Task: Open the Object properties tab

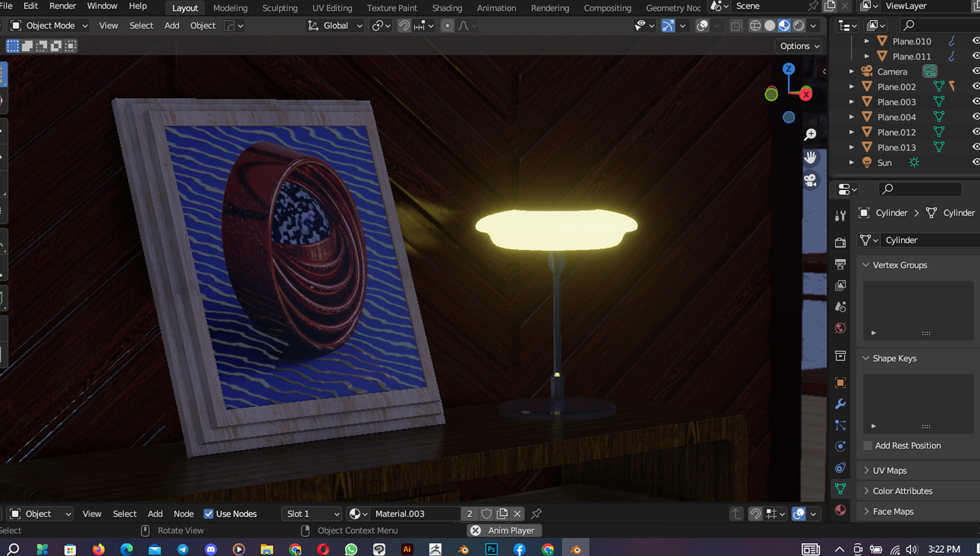Action: point(840,383)
